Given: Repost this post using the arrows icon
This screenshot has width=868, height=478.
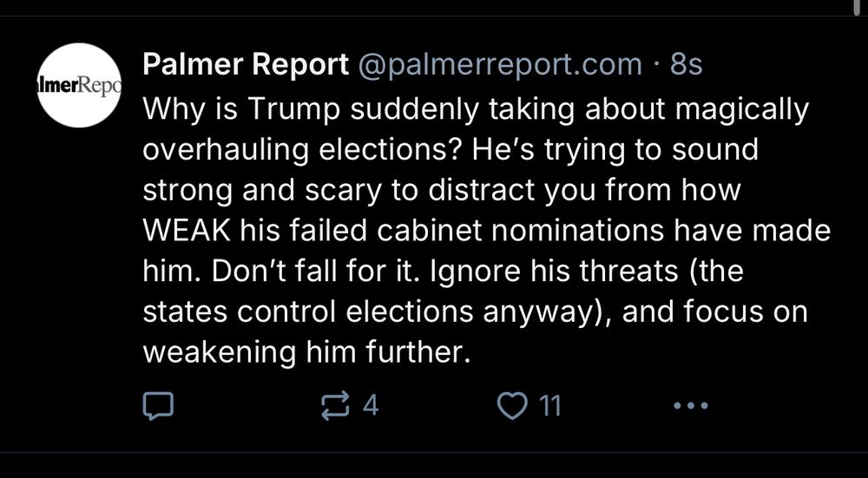Looking at the screenshot, I should click(335, 405).
